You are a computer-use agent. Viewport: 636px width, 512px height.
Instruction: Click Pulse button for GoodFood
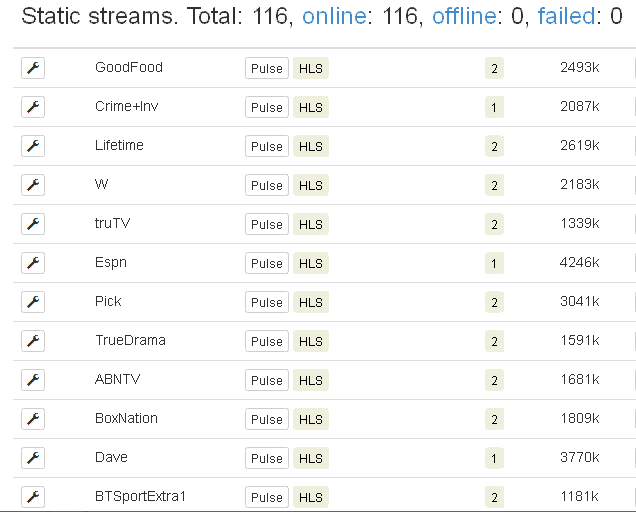pyautogui.click(x=267, y=68)
